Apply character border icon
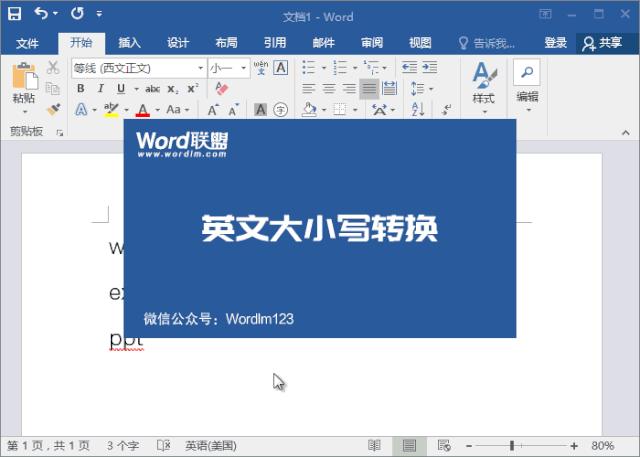Viewport: 640px width, 457px height. (x=281, y=67)
